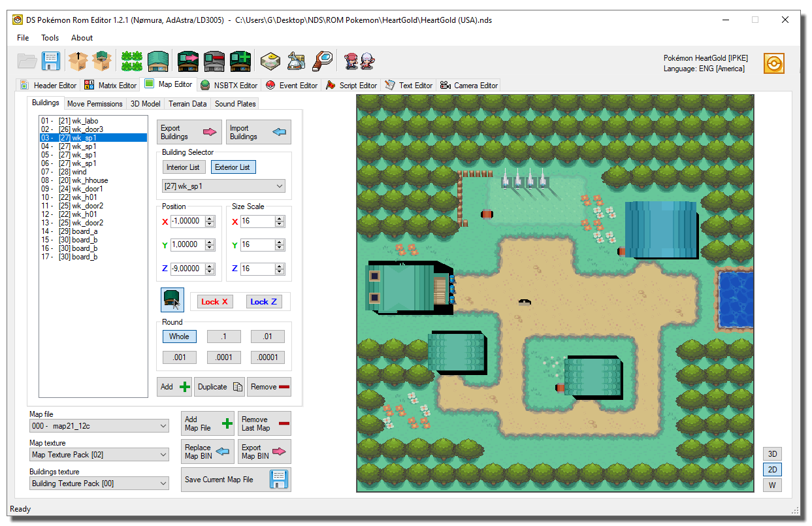Select the Exterior List toggle

coord(233,167)
